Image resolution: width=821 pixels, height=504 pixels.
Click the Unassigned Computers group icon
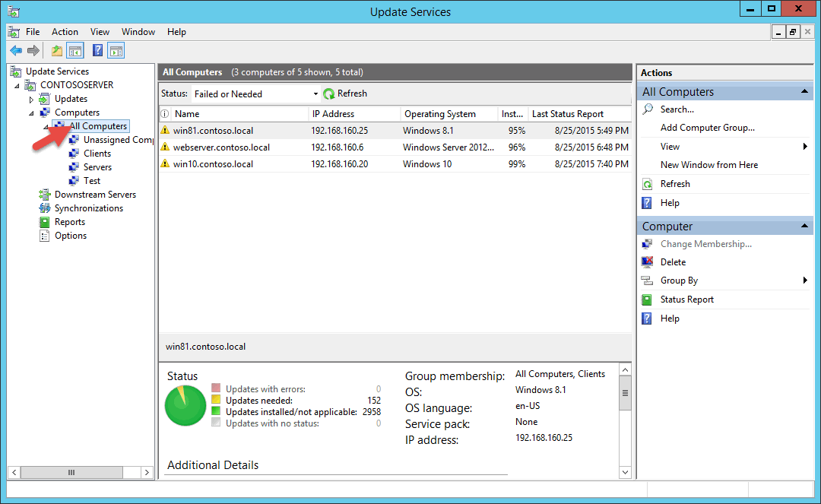click(x=74, y=140)
